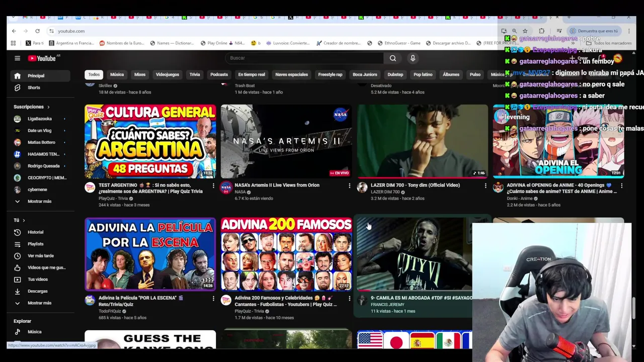The image size is (644, 362).
Task: Open the Playlists sidebar icon
Action: [x=17, y=244]
